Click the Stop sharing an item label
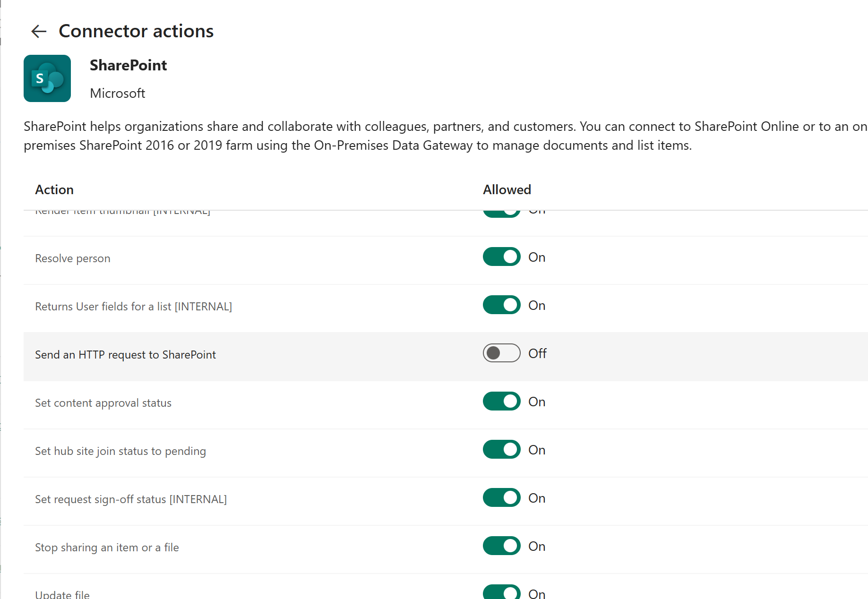This screenshot has width=868, height=599. tap(107, 548)
